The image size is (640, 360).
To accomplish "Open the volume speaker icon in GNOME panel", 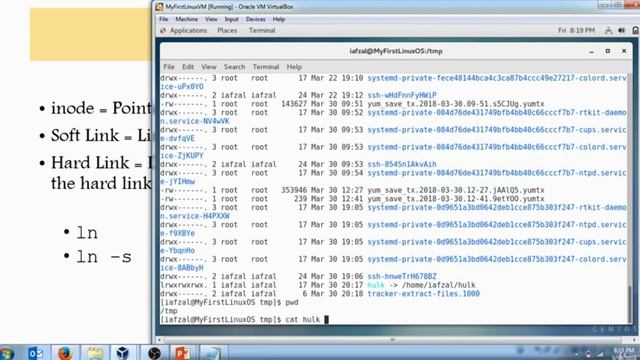I will click(622, 31).
